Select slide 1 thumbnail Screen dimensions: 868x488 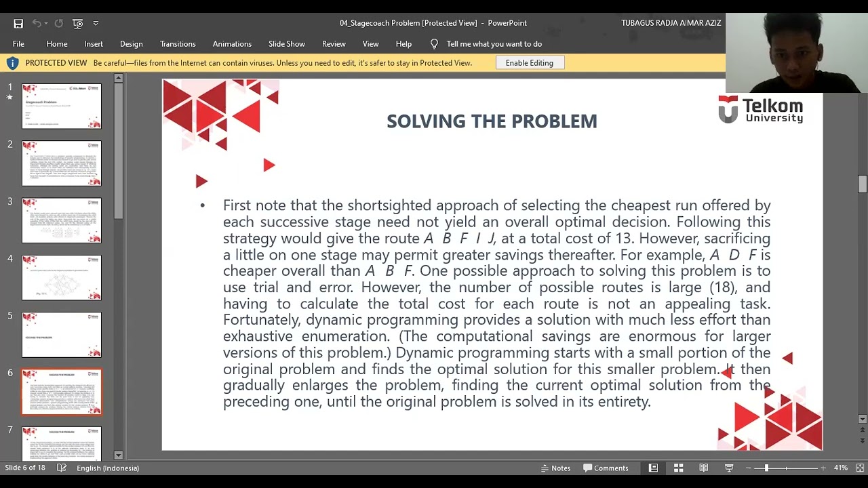62,106
